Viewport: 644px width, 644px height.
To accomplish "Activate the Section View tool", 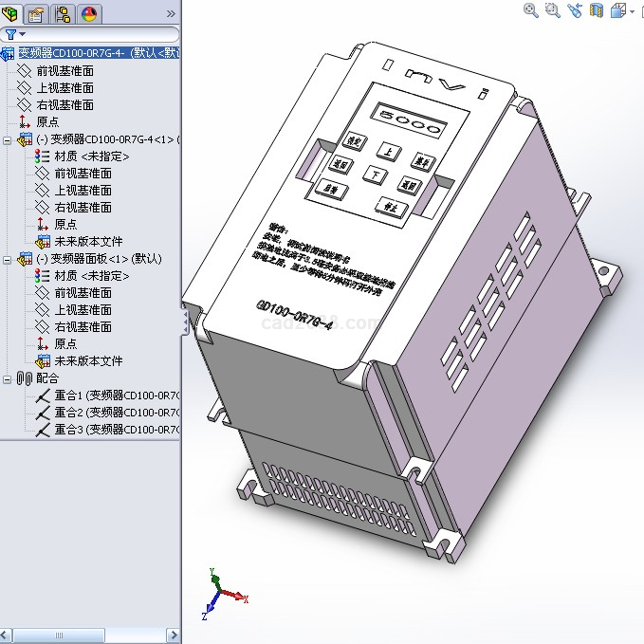I will 597,10.
